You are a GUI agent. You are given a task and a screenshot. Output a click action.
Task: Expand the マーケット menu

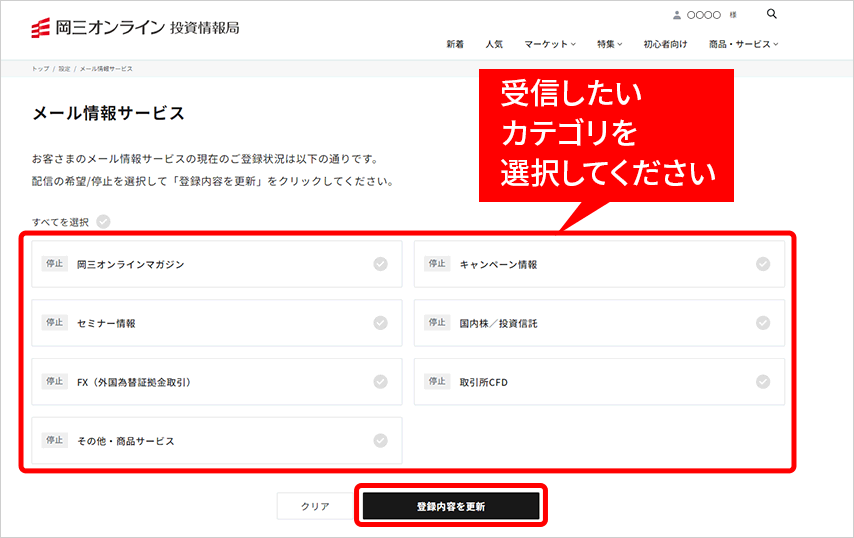point(550,44)
